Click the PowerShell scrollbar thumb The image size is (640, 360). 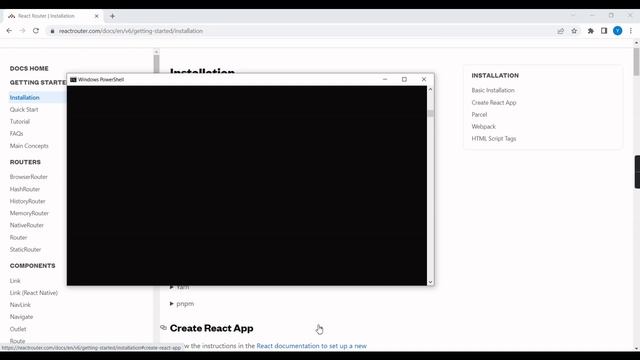pos(431,113)
